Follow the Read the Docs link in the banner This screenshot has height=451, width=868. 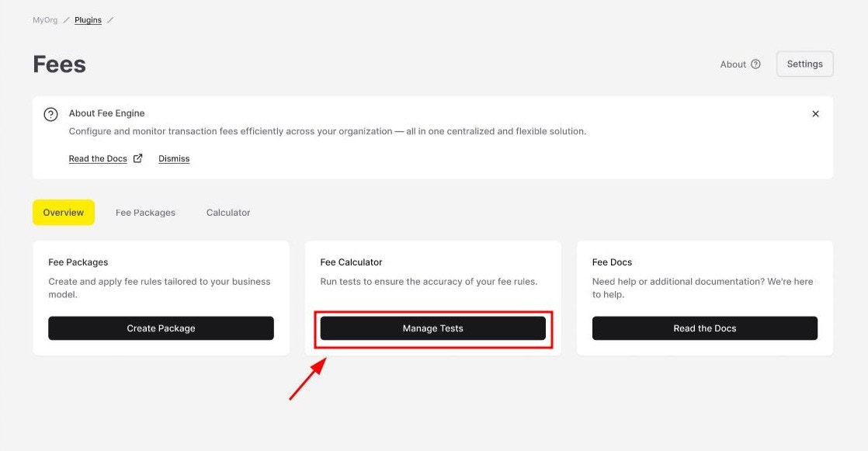point(98,159)
